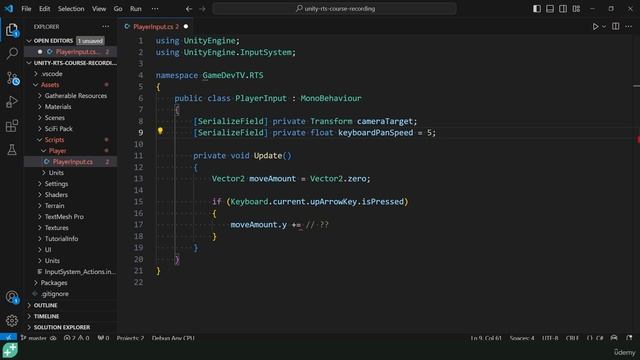Open the Accounts menu icon

(x=12, y=297)
